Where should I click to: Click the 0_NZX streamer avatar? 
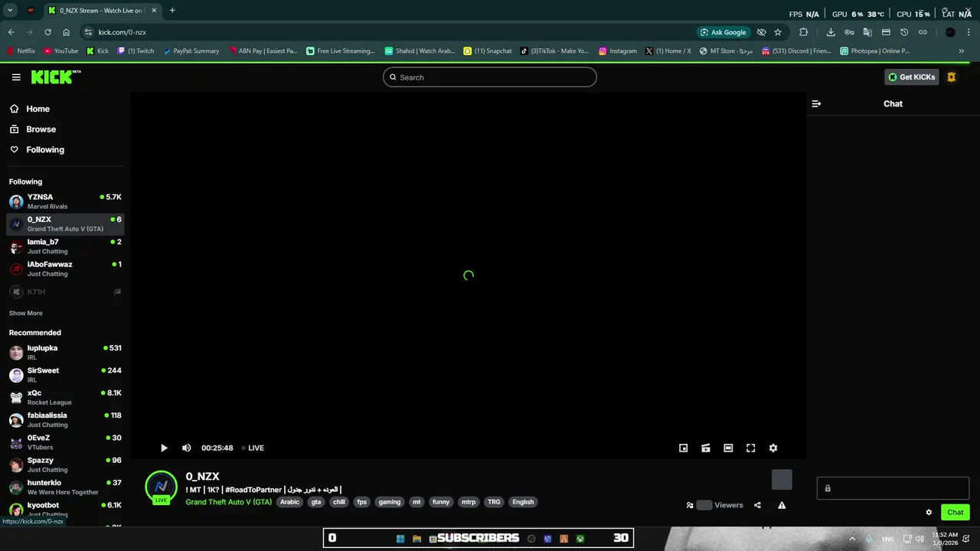[x=161, y=487]
